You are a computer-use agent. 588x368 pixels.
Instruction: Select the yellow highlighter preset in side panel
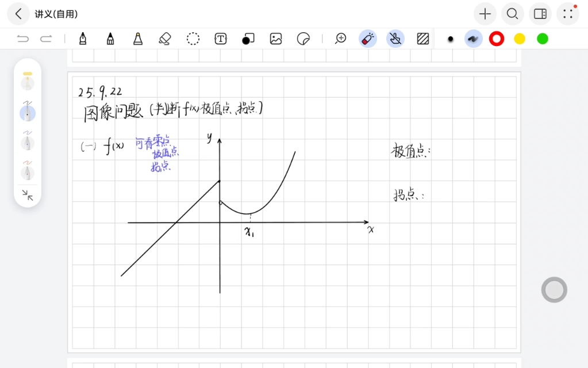coord(28,81)
